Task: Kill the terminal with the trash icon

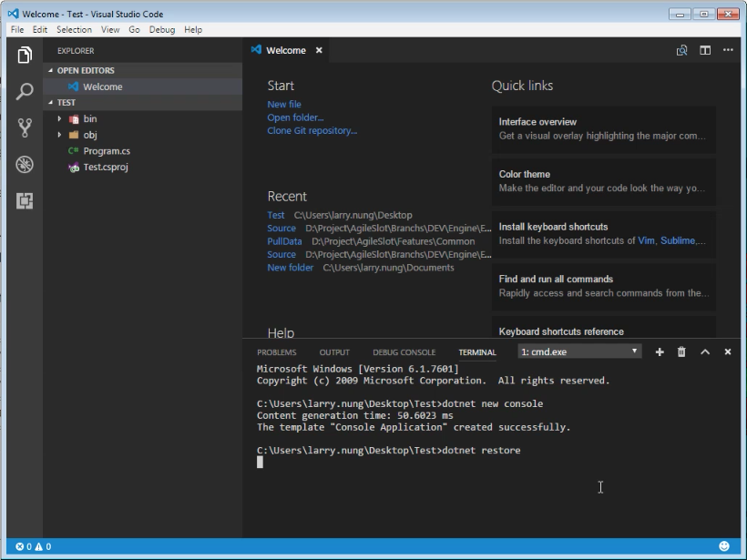Action: coord(681,351)
